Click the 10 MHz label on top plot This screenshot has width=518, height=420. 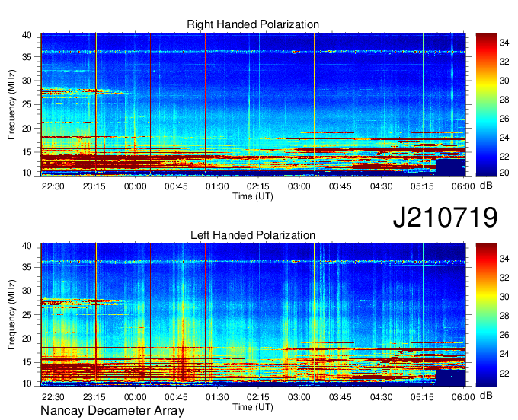click(x=27, y=173)
